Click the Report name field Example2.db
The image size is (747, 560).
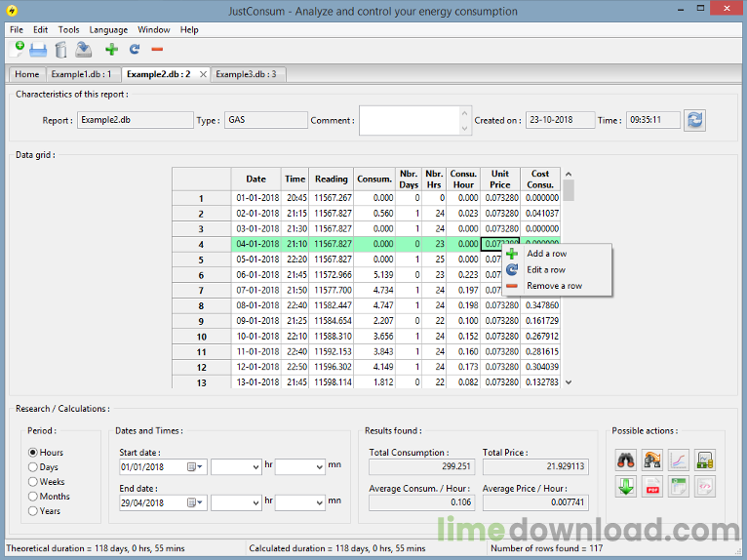136,120
